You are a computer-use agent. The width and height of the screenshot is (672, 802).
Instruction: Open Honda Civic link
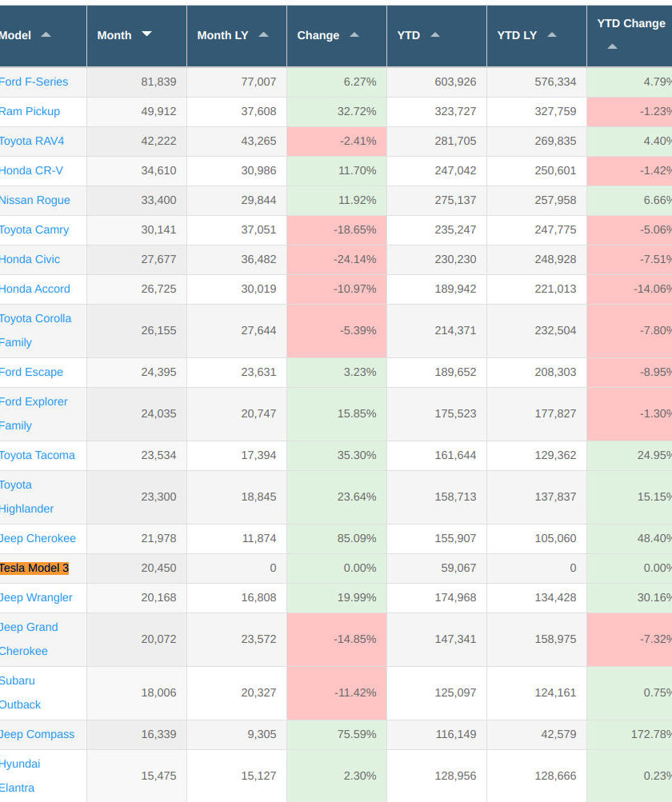30,259
